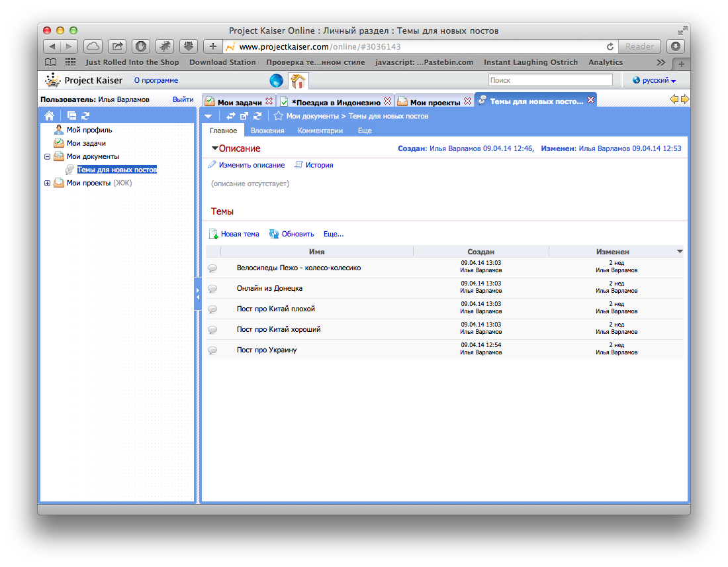This screenshot has width=728, height=567.
Task: Click the Safari address bar URL
Action: click(320, 46)
